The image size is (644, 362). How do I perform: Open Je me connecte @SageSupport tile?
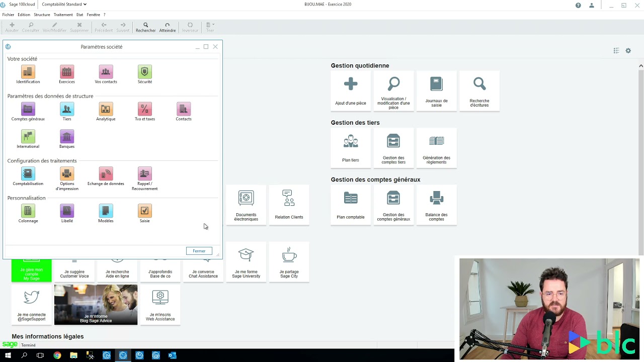(x=31, y=305)
